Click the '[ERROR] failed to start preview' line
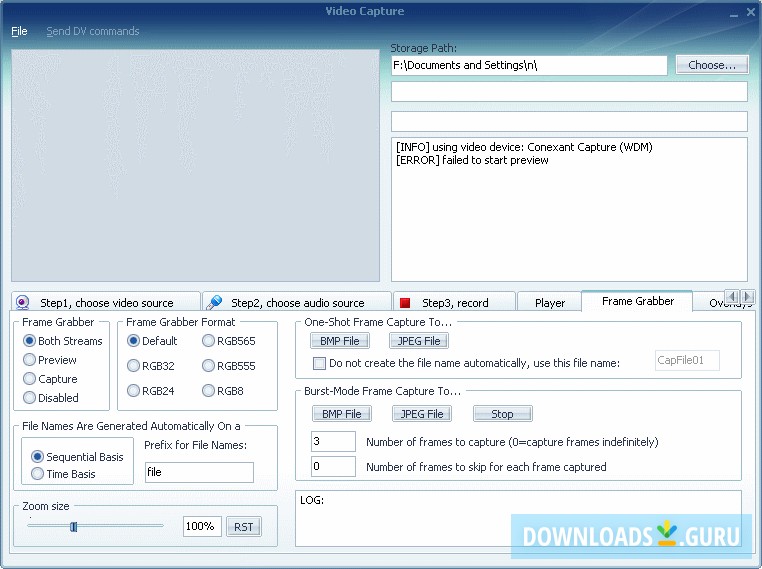Image resolution: width=762 pixels, height=569 pixels. point(472,160)
